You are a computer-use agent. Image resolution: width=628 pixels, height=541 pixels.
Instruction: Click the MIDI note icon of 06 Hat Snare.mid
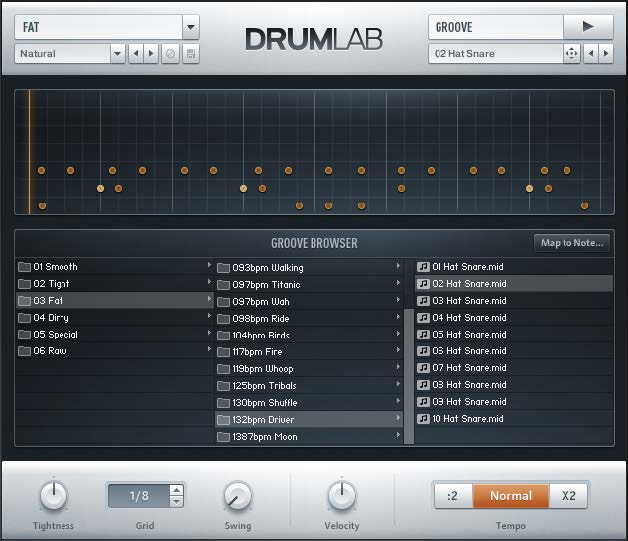423,351
